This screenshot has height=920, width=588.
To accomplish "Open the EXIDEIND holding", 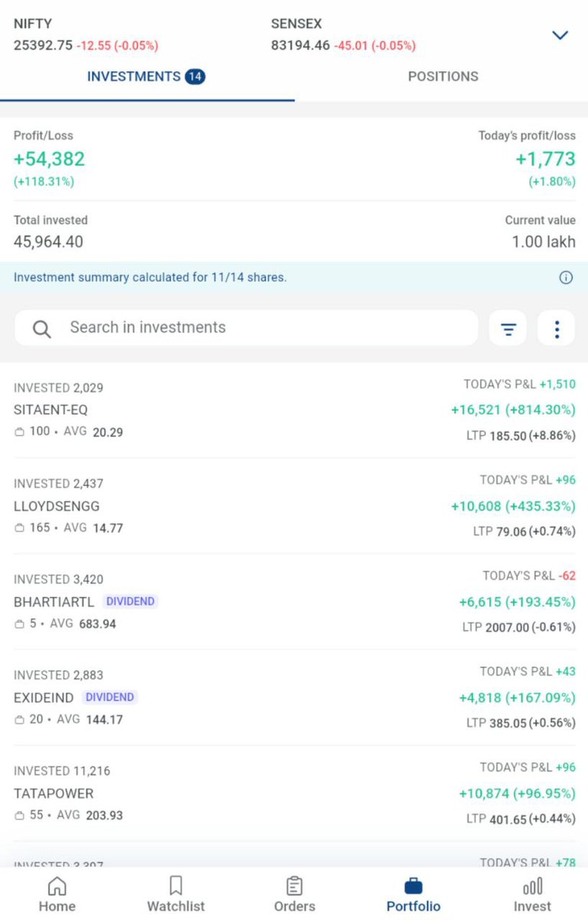I will (x=294, y=698).
